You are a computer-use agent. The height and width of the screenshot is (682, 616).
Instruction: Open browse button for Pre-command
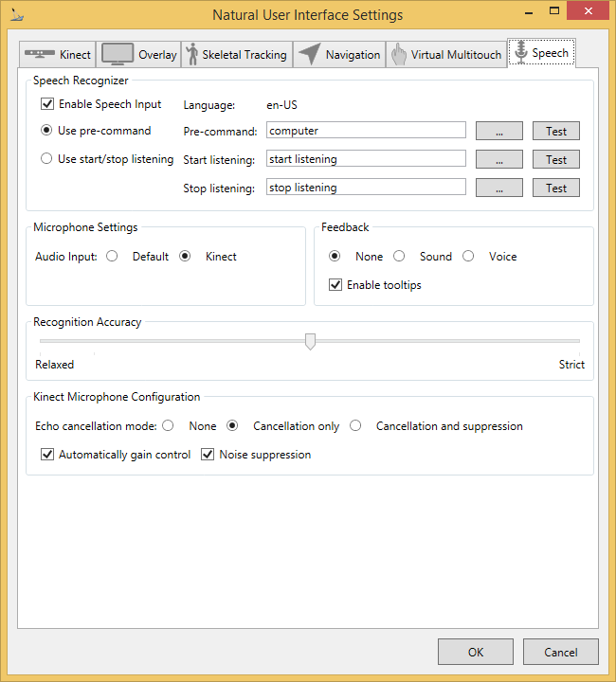[498, 132]
